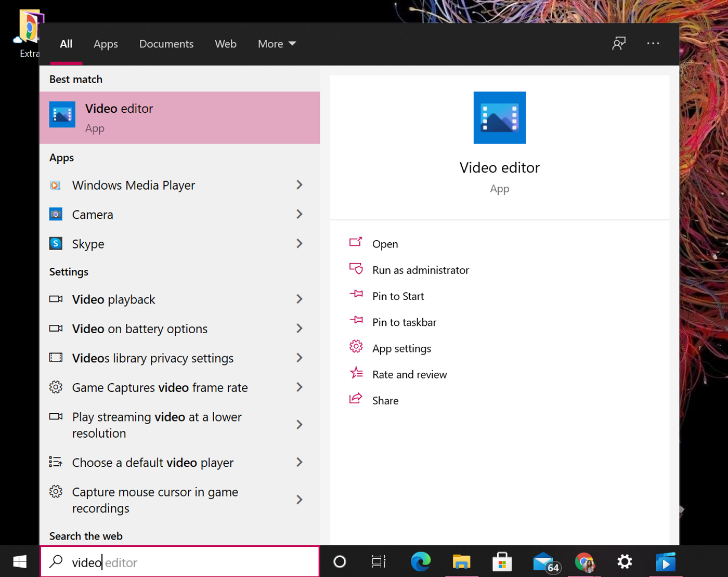This screenshot has height=577, width=728.
Task: Switch to the Documents tab
Action: point(166,44)
